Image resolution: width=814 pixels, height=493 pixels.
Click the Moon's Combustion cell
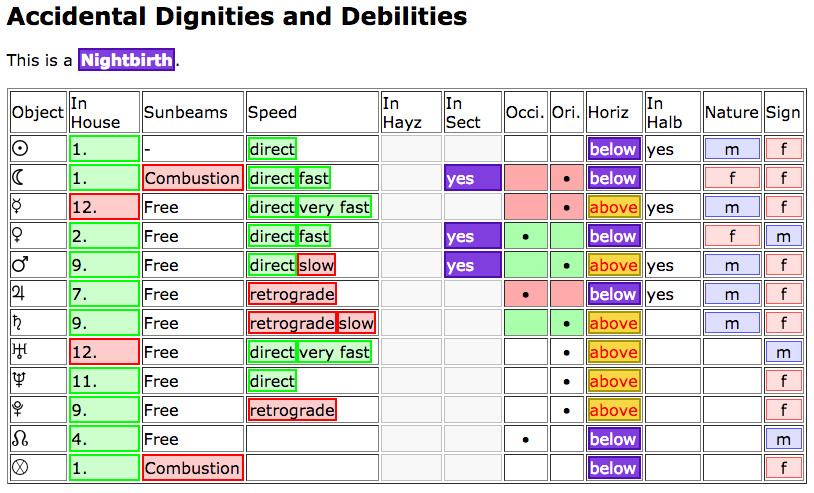tap(193, 178)
